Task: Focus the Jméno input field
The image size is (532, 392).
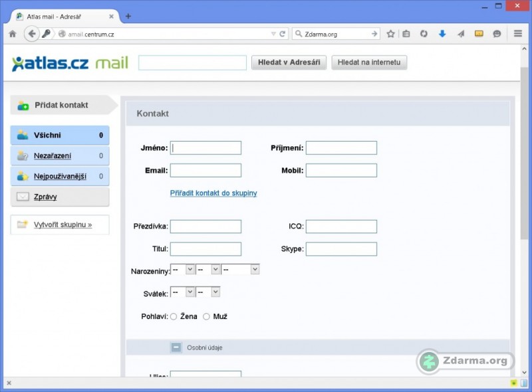Action: (205, 148)
